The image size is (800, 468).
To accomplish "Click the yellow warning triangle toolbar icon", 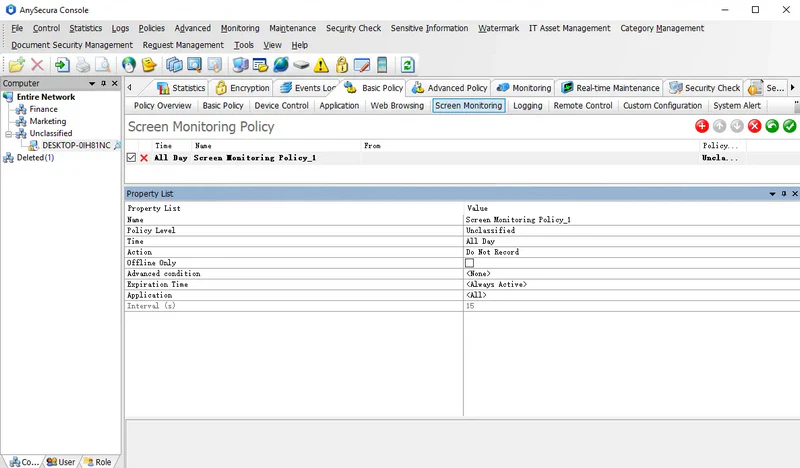I will click(x=321, y=65).
